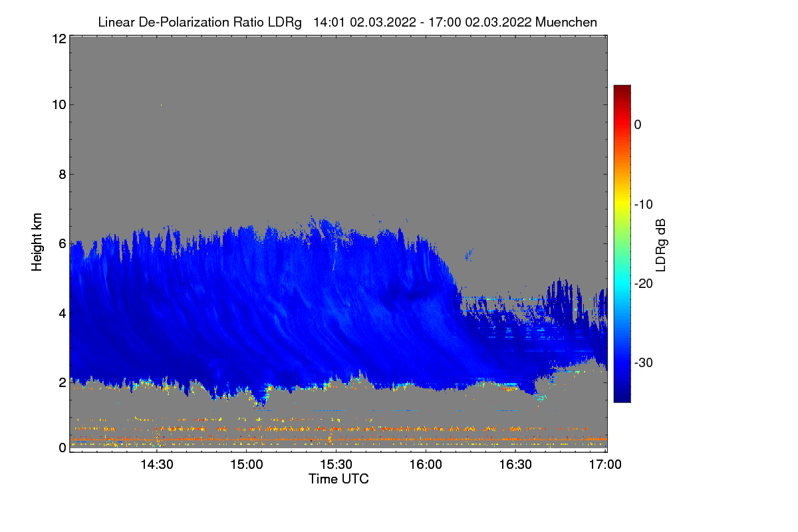Click the dark blue bottom of colorbar
The width and height of the screenshot is (798, 532).
622,396
